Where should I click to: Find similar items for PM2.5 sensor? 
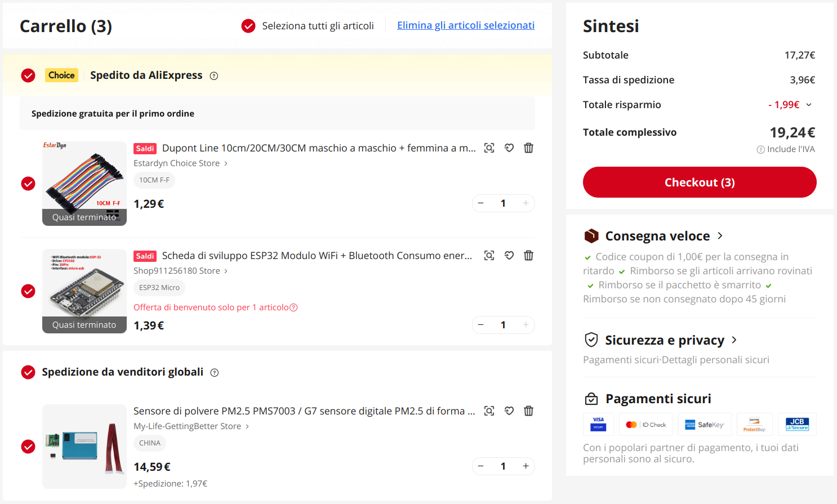tap(489, 411)
